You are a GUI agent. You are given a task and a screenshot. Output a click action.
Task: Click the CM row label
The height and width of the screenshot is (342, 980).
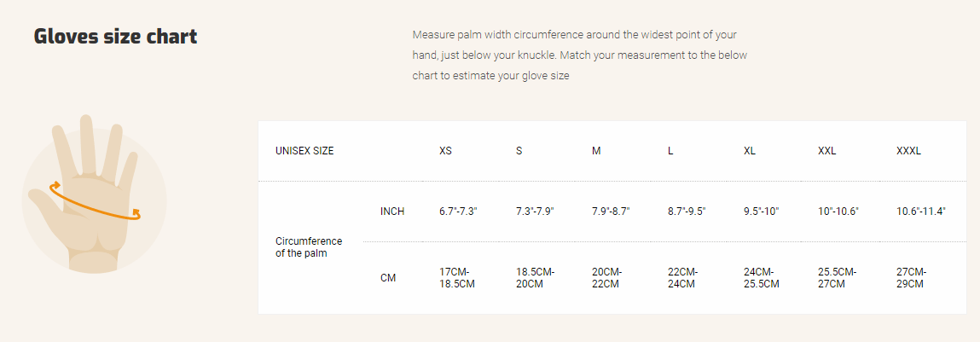pyautogui.click(x=388, y=277)
